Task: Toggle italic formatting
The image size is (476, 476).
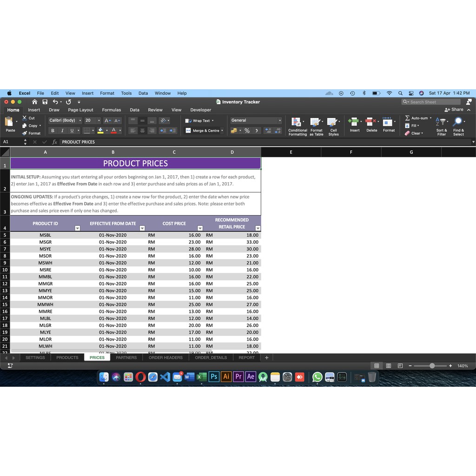Action: tap(62, 131)
